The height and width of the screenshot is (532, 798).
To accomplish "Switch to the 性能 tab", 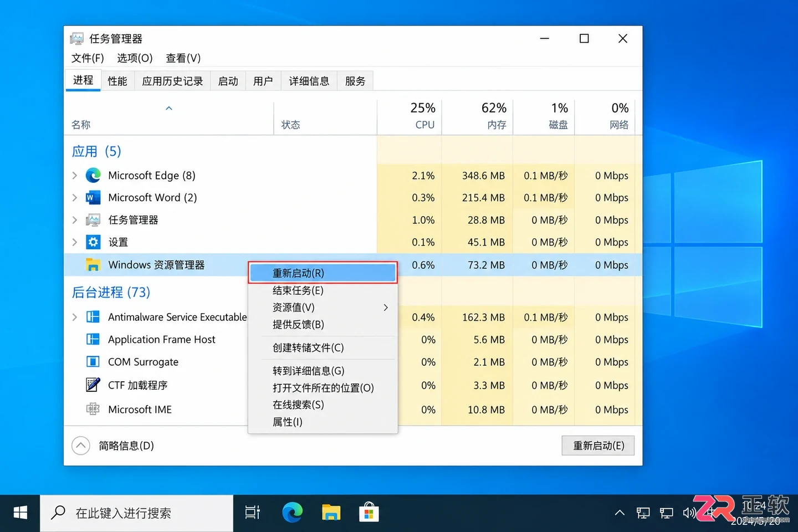I will [x=117, y=81].
